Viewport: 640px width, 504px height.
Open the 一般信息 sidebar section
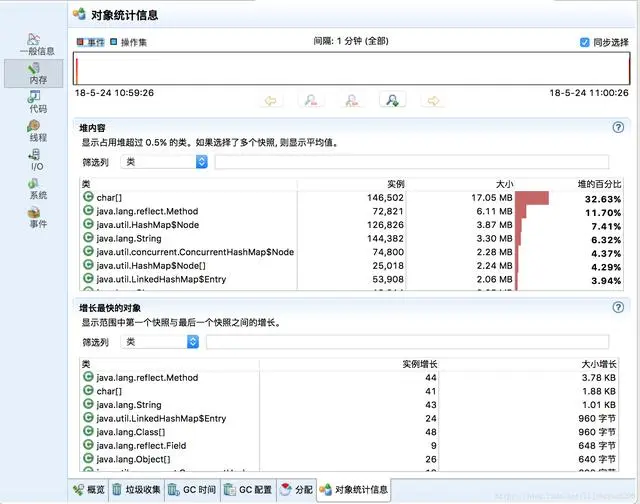[37, 44]
